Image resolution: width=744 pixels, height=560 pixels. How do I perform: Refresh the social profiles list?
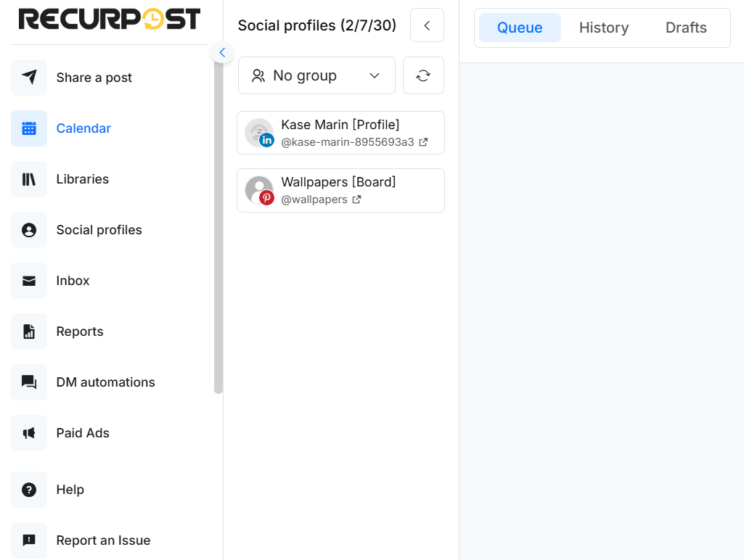click(423, 75)
